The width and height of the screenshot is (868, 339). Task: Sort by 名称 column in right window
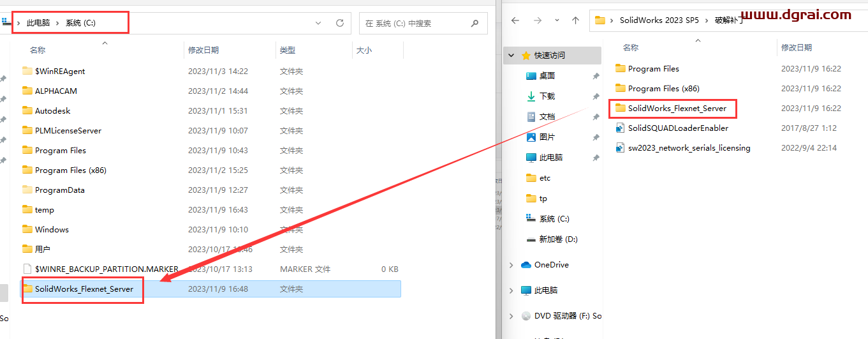point(631,47)
